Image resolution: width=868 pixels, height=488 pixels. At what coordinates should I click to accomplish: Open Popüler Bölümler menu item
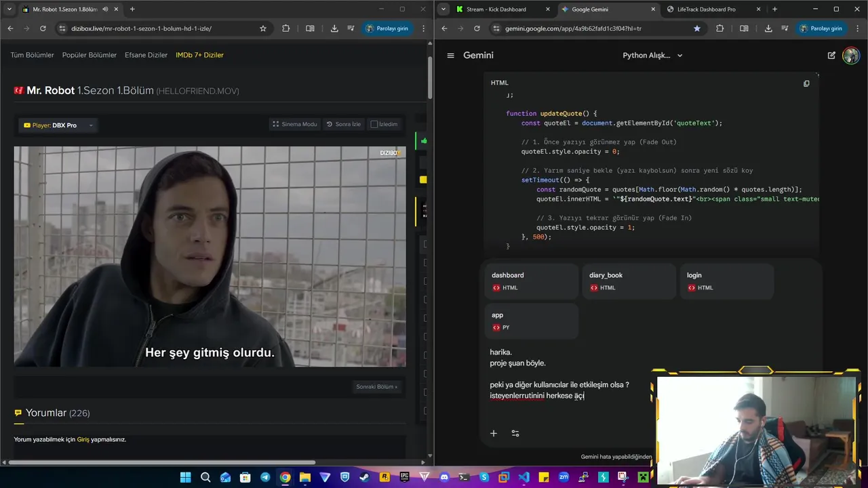(x=90, y=55)
